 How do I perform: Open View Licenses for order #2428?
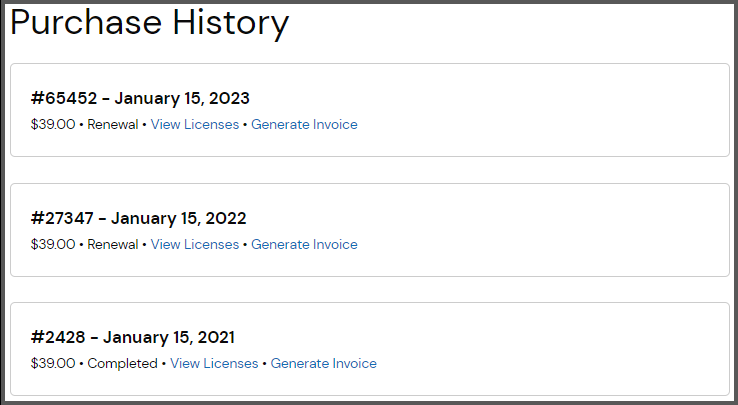214,364
